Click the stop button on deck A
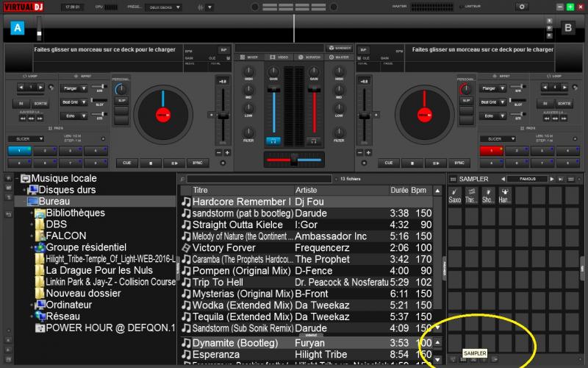 [x=151, y=163]
